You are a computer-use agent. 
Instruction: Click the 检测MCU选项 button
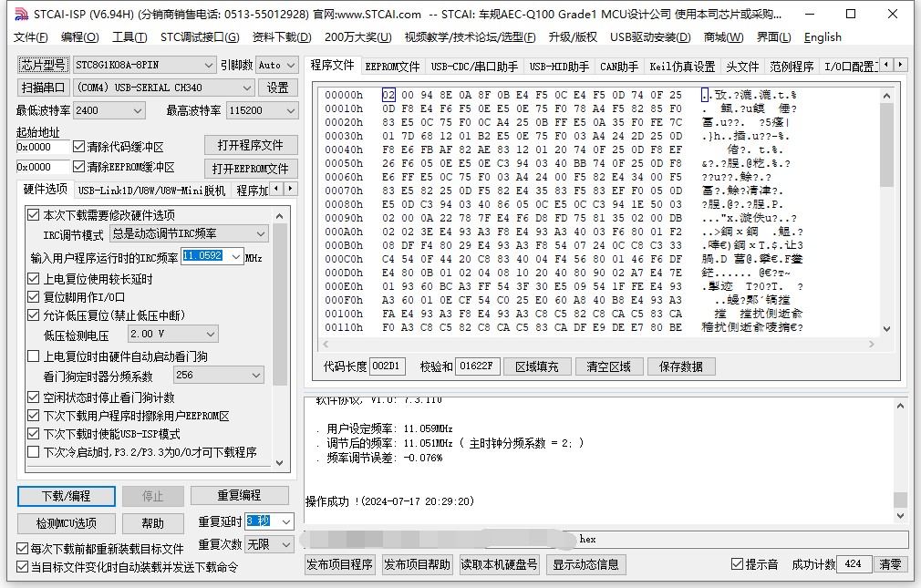point(67,522)
